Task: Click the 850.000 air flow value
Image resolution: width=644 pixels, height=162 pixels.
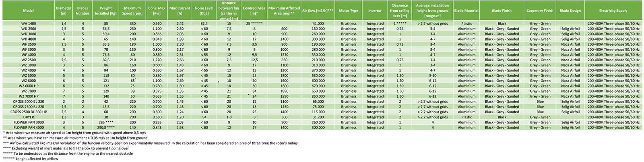Action: click(318, 96)
